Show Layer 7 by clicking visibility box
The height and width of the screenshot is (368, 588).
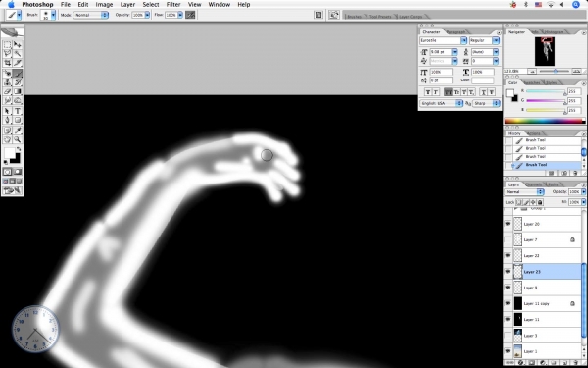coord(508,239)
